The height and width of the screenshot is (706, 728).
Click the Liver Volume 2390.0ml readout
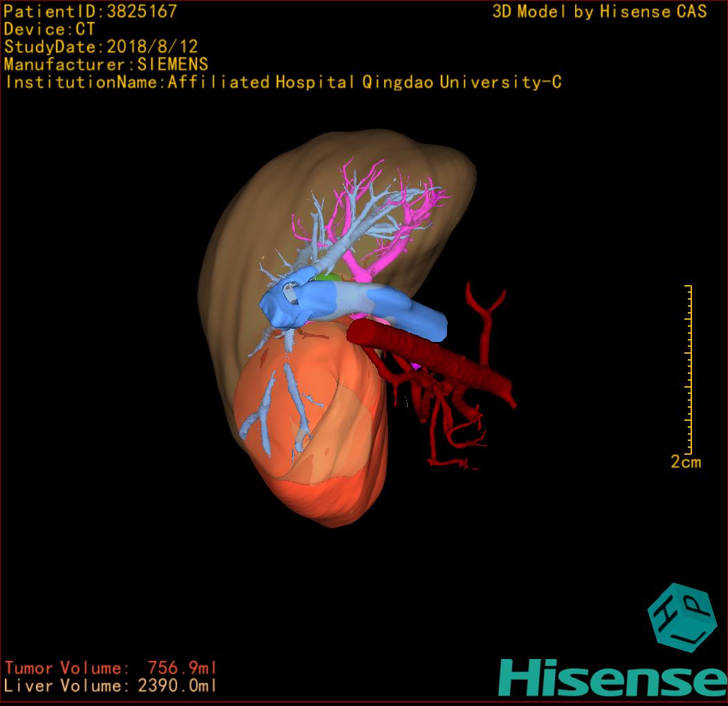pyautogui.click(x=111, y=685)
